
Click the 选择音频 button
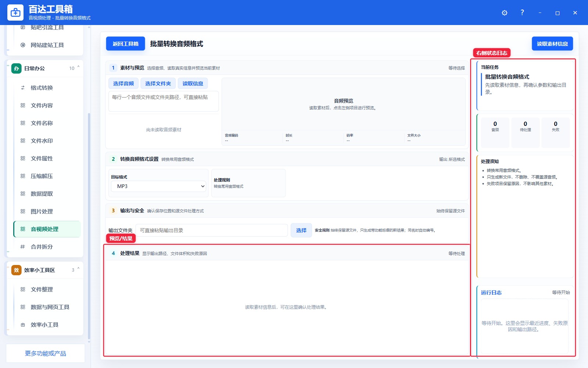(123, 84)
